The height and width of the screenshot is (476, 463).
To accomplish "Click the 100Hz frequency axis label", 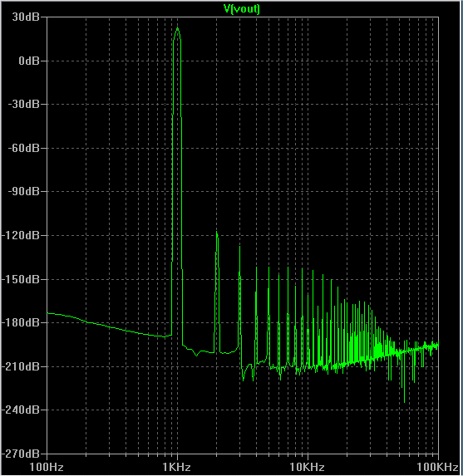I will coord(47,467).
